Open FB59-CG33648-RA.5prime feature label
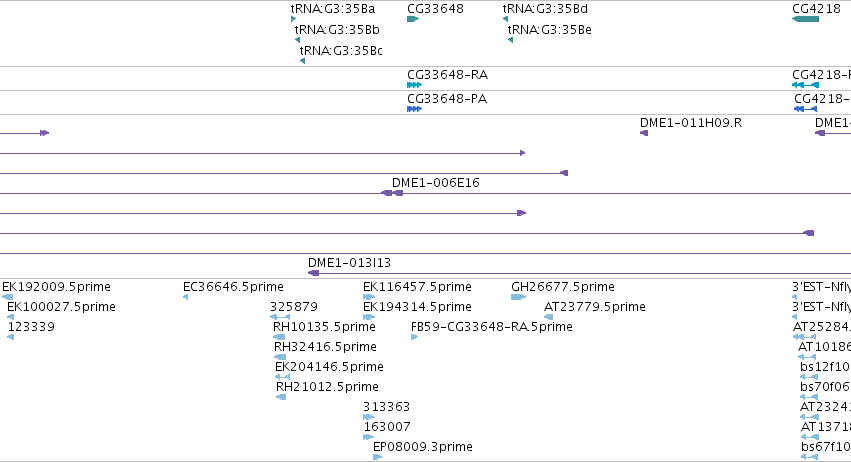Viewport: 851px width, 462px height. tap(492, 326)
